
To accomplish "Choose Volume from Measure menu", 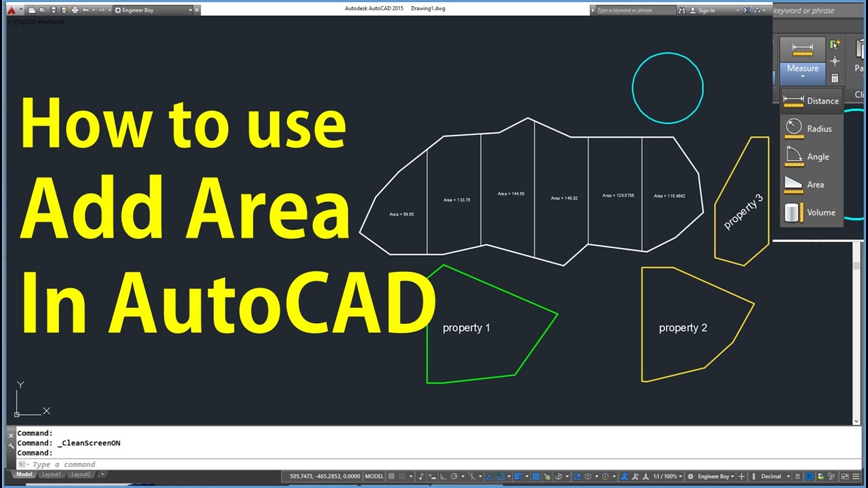I will click(812, 212).
